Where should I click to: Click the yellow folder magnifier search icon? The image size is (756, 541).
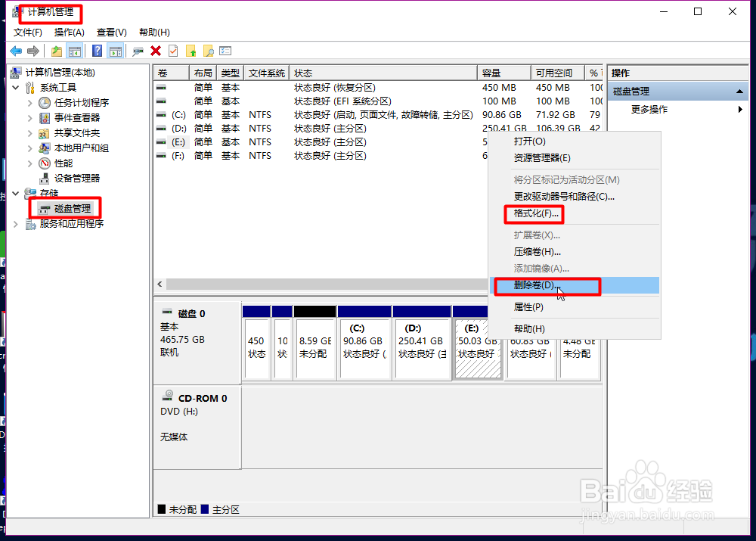coord(209,51)
